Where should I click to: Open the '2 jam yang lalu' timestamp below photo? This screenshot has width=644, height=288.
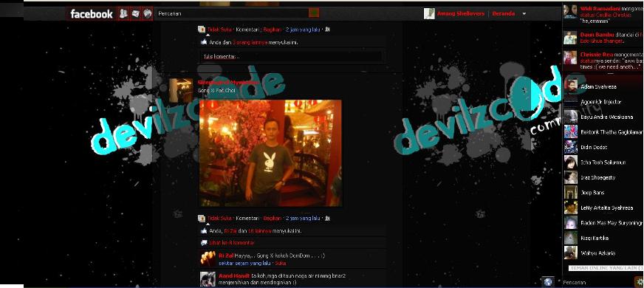[303, 218]
